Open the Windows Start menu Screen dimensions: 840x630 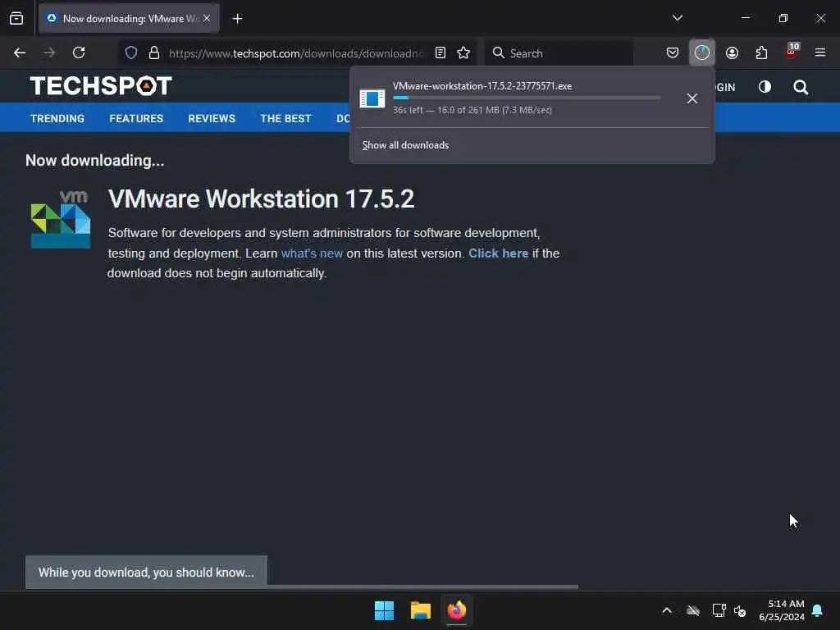pyautogui.click(x=384, y=610)
